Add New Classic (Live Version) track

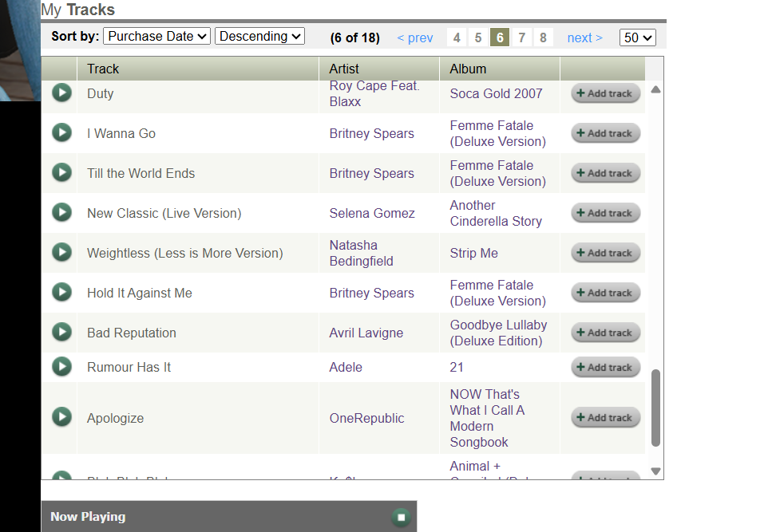click(x=605, y=213)
